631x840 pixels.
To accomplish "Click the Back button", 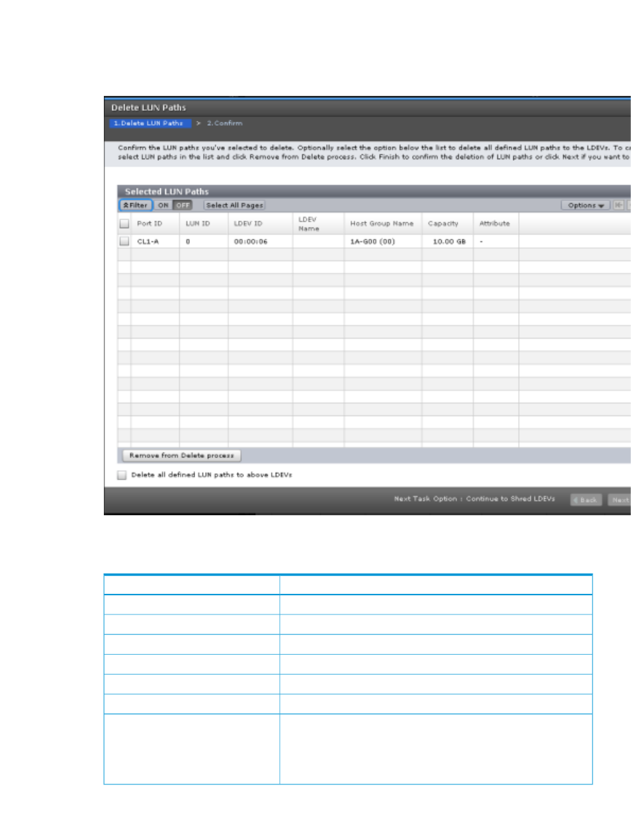I will click(x=586, y=500).
